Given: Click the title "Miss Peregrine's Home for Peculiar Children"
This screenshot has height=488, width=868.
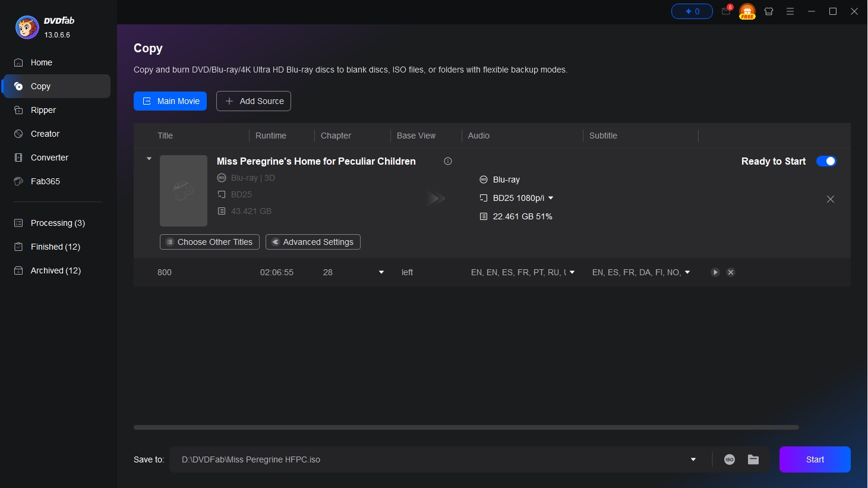Looking at the screenshot, I should click(316, 161).
